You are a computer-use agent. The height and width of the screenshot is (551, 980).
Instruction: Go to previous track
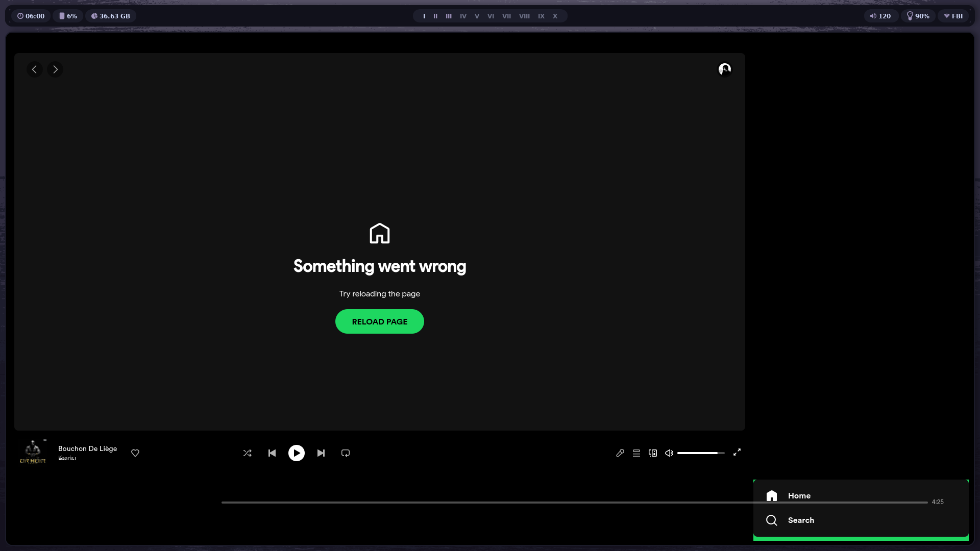272,453
